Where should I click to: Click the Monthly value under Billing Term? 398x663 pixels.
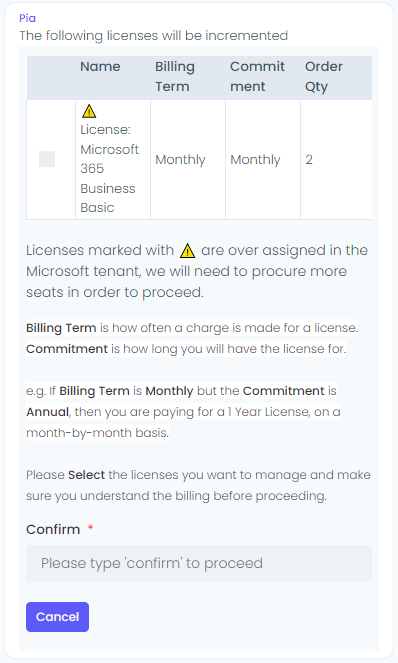pyautogui.click(x=180, y=159)
